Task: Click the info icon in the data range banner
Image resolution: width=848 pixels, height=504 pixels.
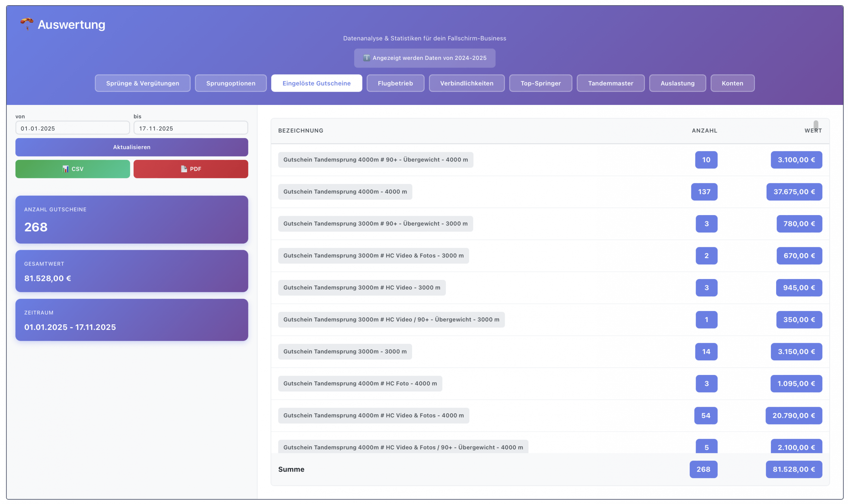Action: (x=366, y=58)
